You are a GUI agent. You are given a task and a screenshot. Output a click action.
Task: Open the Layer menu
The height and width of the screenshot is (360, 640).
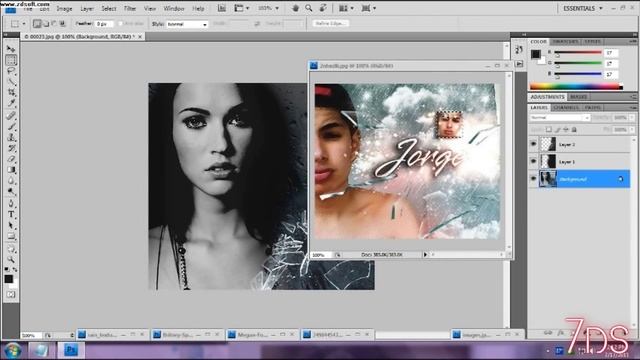pos(86,9)
